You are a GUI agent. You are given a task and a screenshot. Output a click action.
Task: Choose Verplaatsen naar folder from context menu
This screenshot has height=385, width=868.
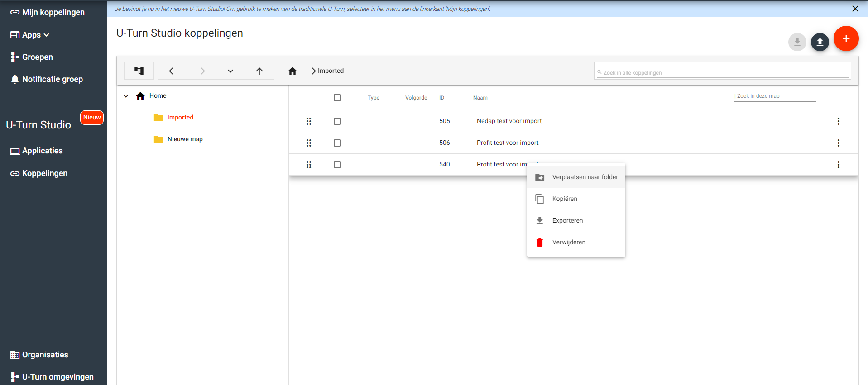(x=585, y=177)
